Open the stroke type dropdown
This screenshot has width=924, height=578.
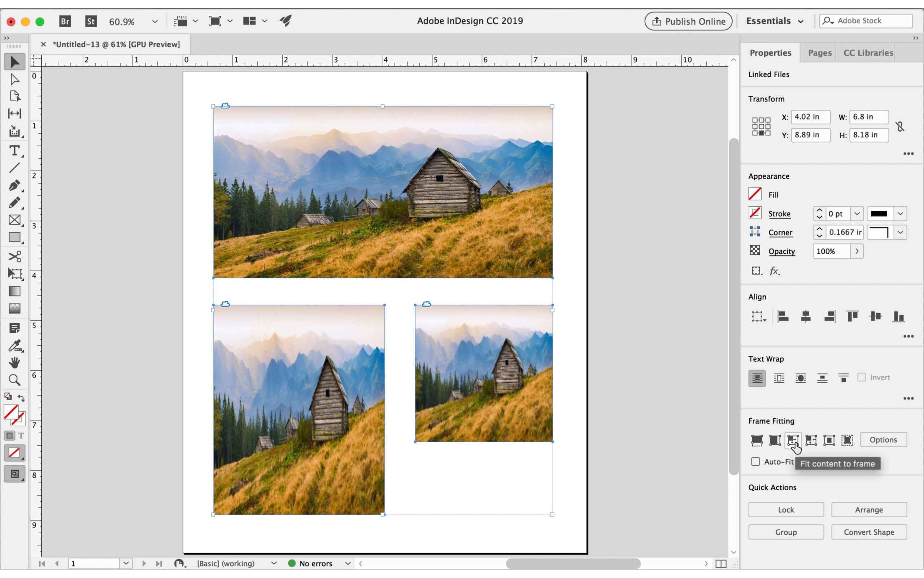tap(900, 213)
